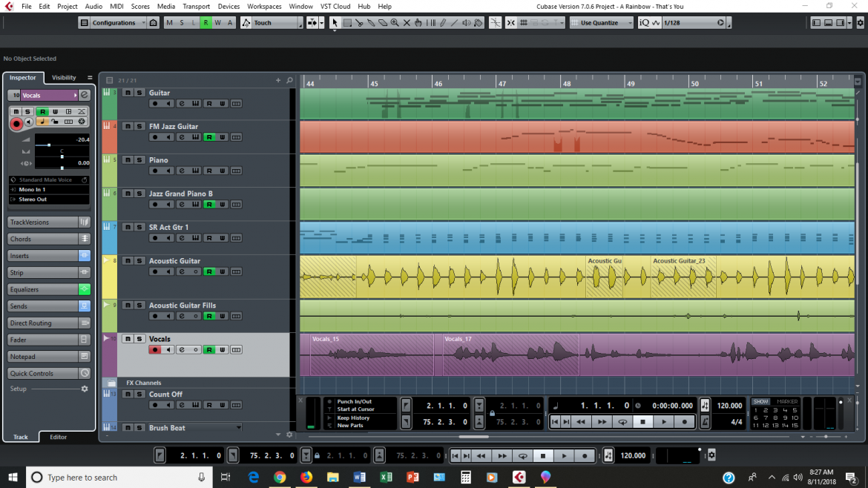Open the Transport menu
The image size is (868, 488).
click(196, 6)
